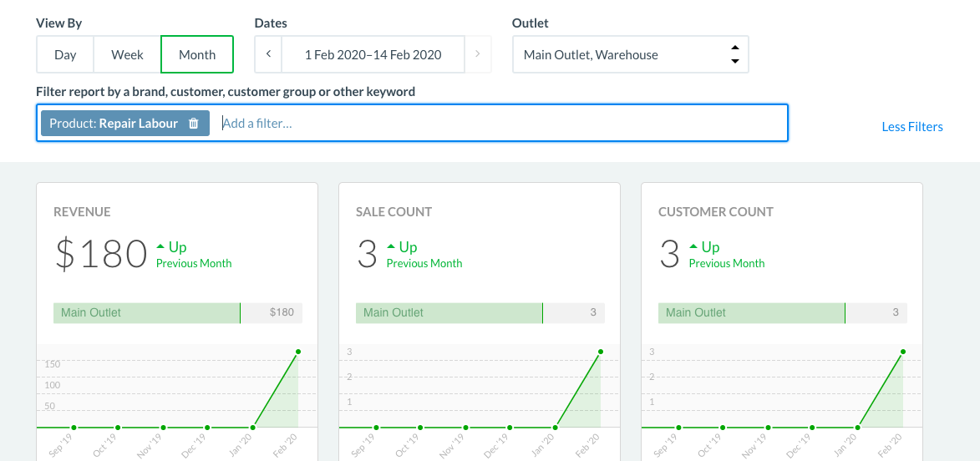Click the Main Outlet bar in Sale Count card

click(x=480, y=312)
